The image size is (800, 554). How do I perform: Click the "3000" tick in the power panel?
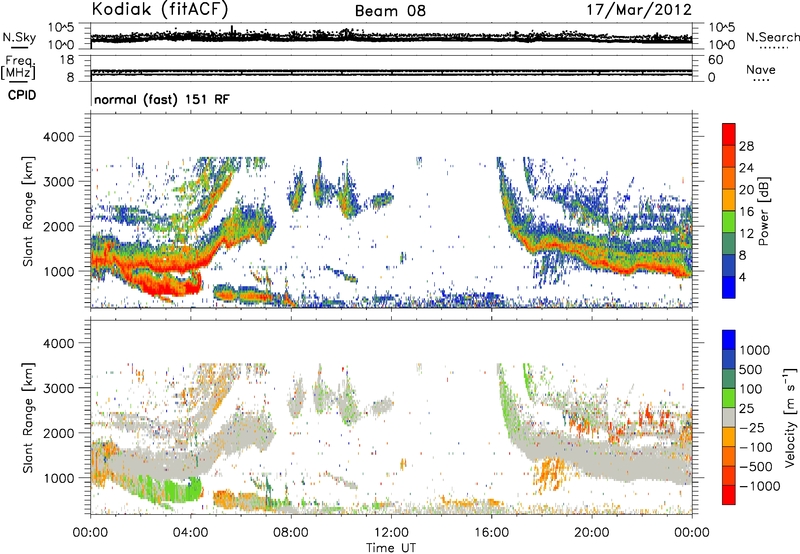(x=58, y=182)
